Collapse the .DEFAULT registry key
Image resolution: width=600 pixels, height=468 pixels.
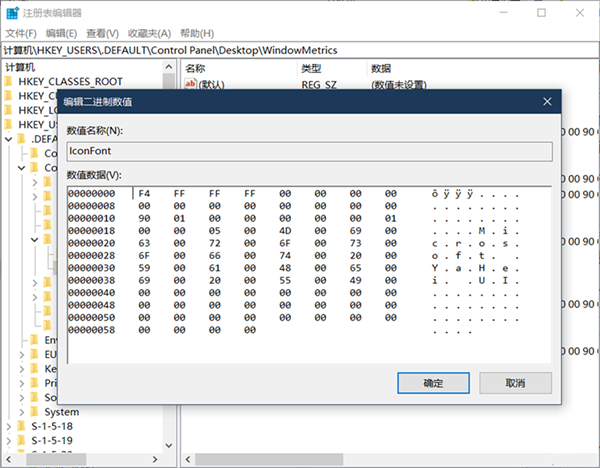tap(9, 139)
